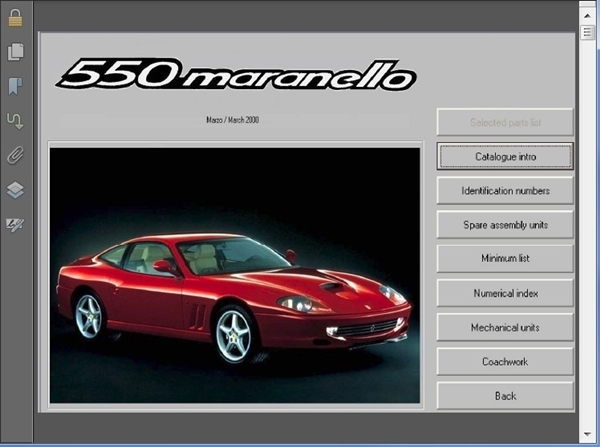
Task: Click the vertical scrollbar thumb
Action: [587, 32]
